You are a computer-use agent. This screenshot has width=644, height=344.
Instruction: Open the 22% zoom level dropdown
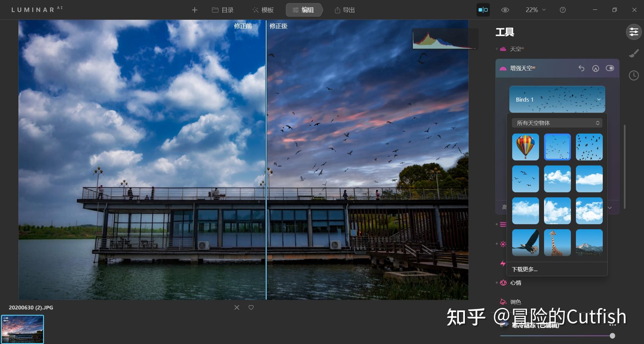pos(535,10)
